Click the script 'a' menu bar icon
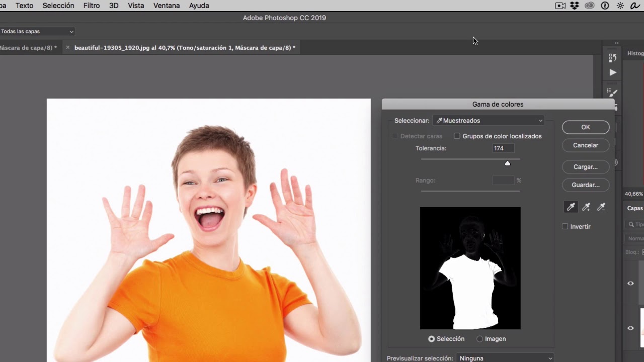Screen dimensions: 644x362 click(x=635, y=6)
